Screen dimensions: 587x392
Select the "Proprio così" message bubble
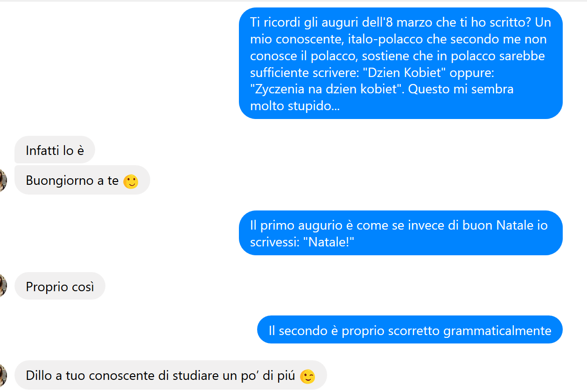coord(60,286)
